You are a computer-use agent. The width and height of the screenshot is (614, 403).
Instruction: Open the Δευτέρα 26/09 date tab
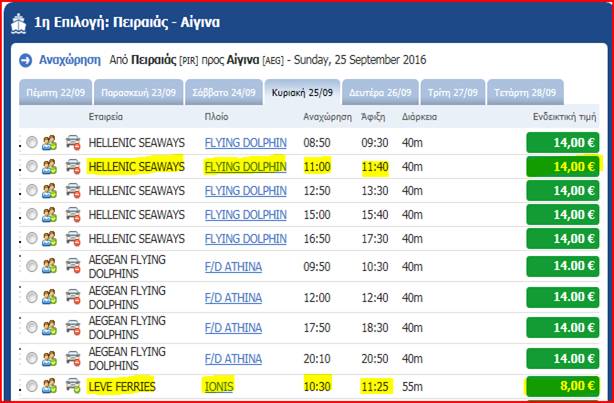(x=380, y=91)
